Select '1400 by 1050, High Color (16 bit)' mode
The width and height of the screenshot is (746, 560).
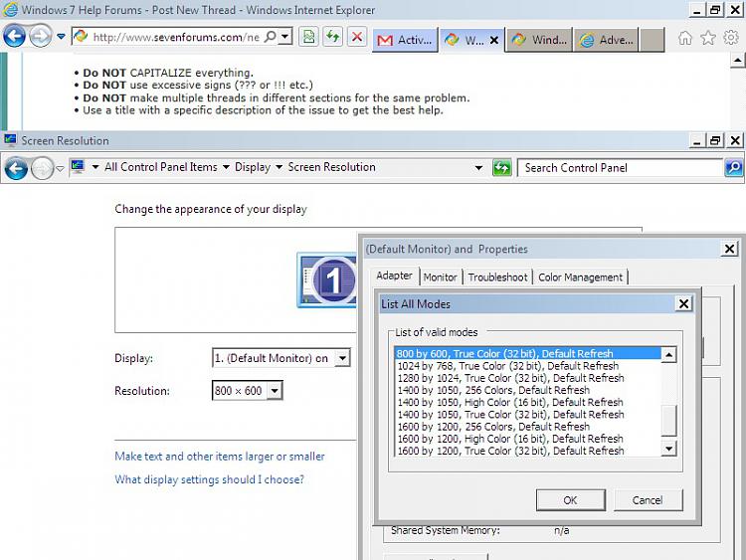[x=527, y=403]
